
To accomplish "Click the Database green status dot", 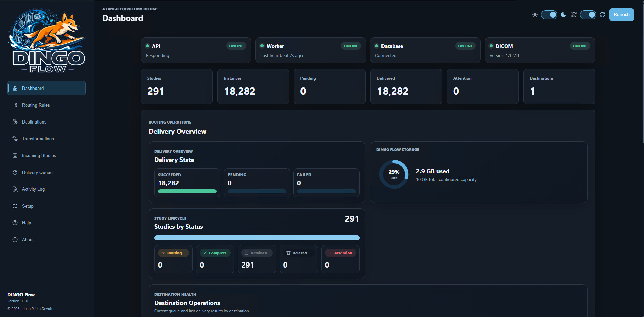I will [x=376, y=46].
